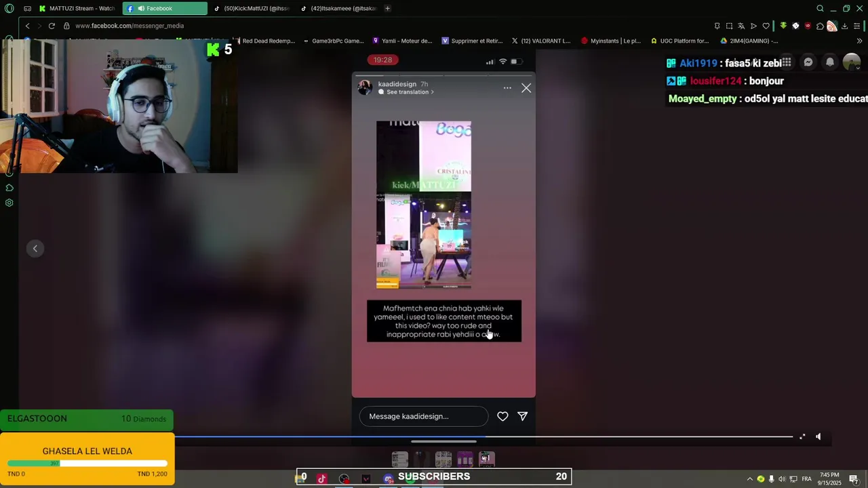Go to previous media with left arrow

point(35,249)
